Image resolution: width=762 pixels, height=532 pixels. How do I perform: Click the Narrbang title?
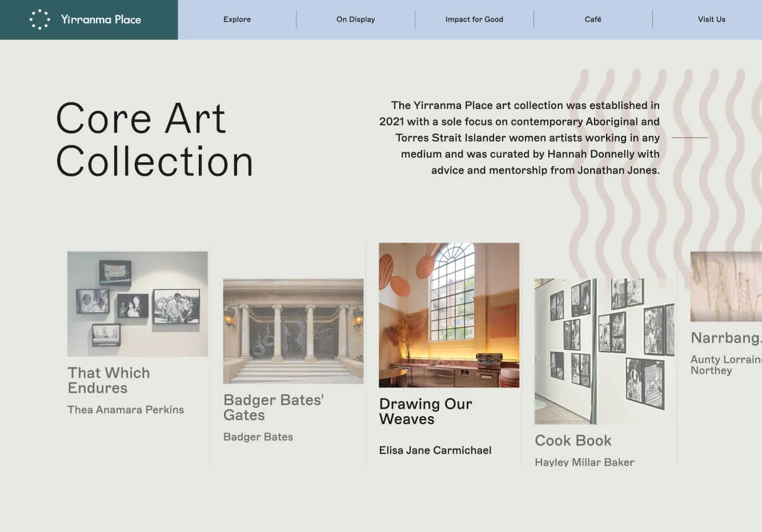pyautogui.click(x=725, y=338)
